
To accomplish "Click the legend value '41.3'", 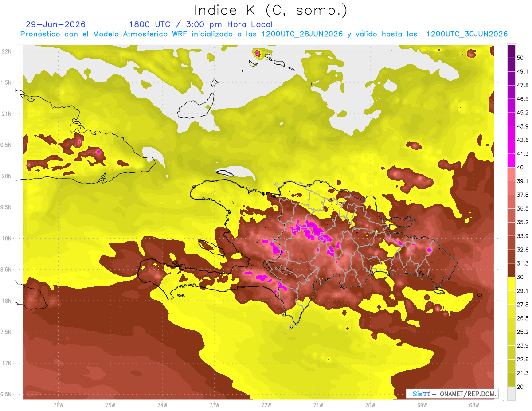I will (x=523, y=154).
